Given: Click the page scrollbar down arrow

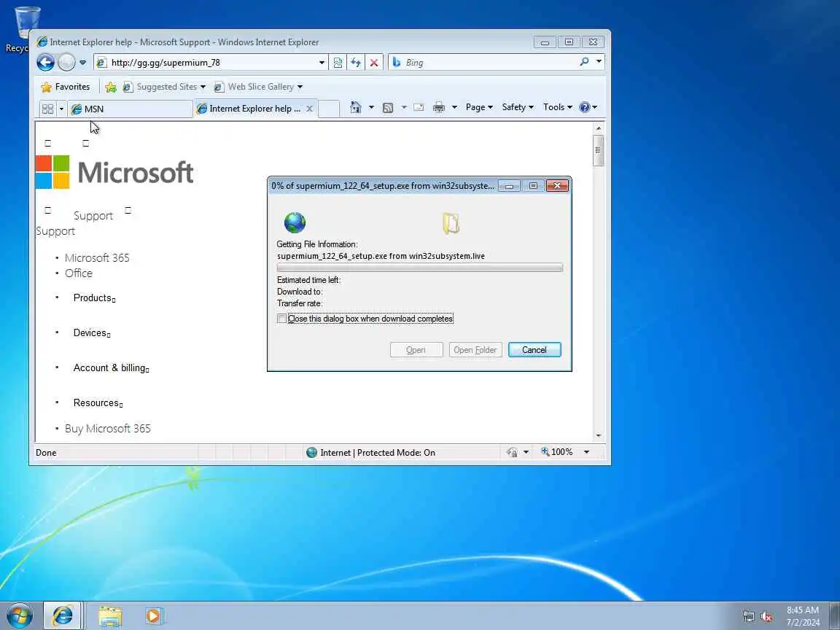Looking at the screenshot, I should (x=599, y=435).
